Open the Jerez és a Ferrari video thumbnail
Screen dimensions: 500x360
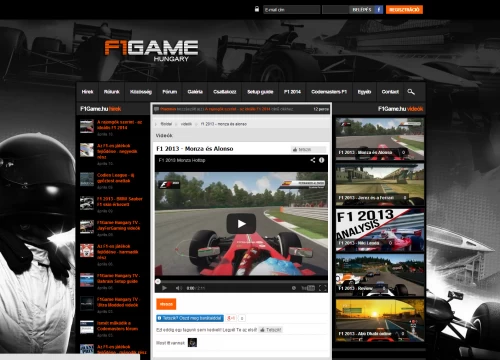380,184
